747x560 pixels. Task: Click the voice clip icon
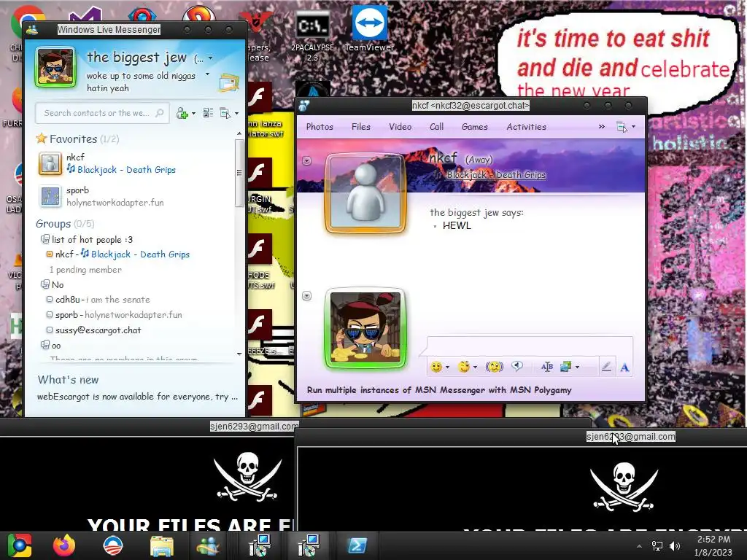pyautogui.click(x=517, y=366)
